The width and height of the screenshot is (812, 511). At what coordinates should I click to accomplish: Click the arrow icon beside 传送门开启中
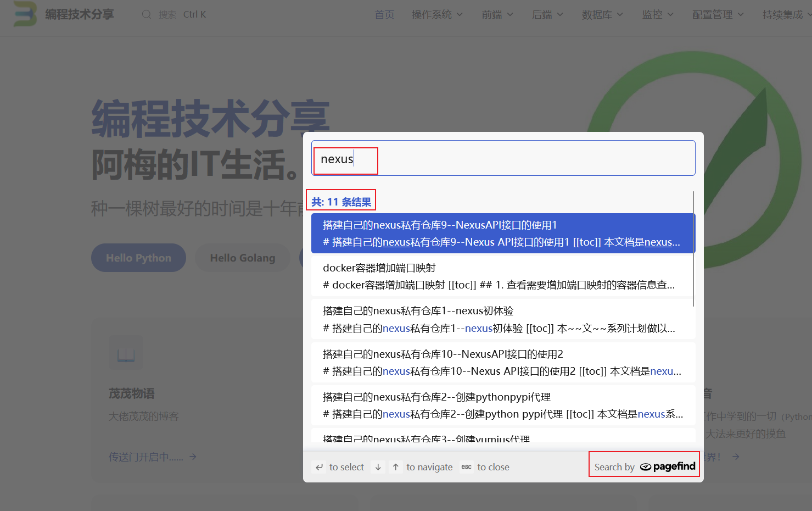(x=193, y=457)
